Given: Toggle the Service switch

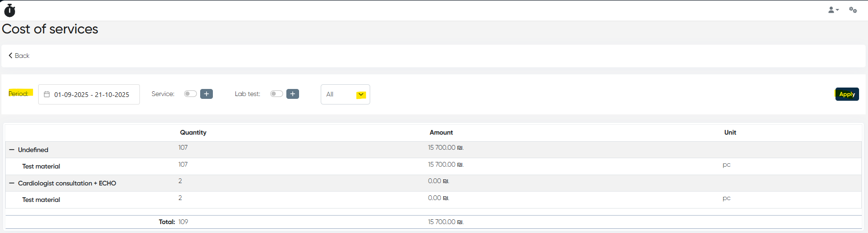Looking at the screenshot, I should click(x=190, y=94).
